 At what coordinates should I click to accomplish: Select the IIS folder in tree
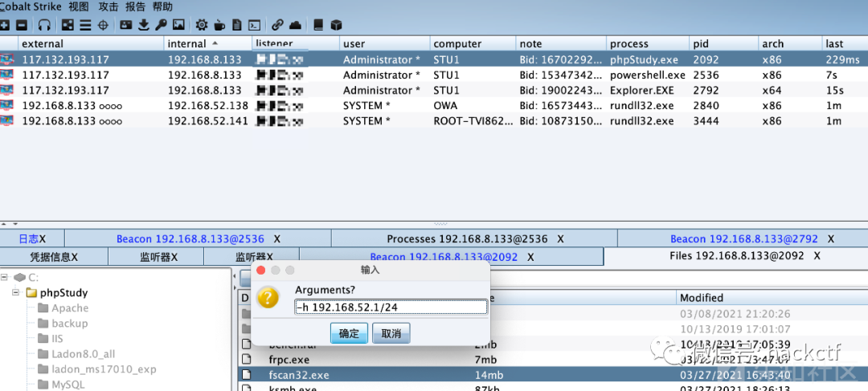pos(50,339)
